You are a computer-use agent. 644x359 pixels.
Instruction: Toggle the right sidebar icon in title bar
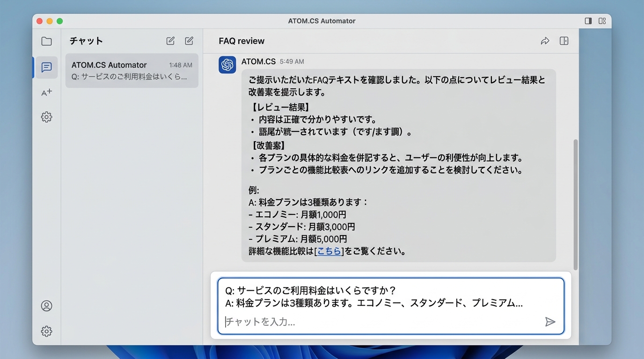click(588, 21)
